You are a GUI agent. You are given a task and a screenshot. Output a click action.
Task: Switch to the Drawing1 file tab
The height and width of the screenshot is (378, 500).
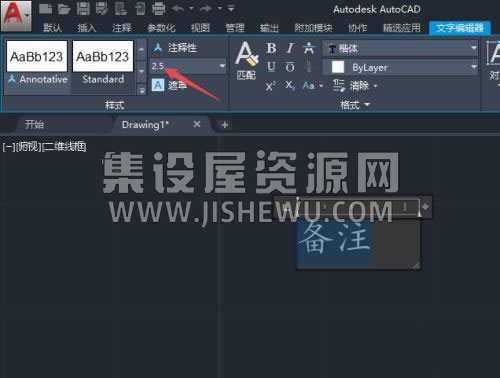145,125
